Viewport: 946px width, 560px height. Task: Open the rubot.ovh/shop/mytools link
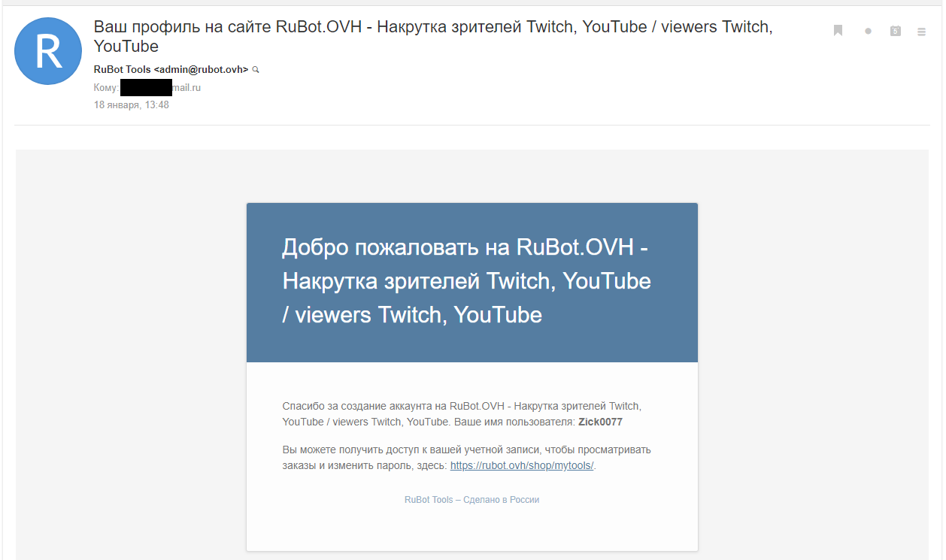pyautogui.click(x=522, y=465)
